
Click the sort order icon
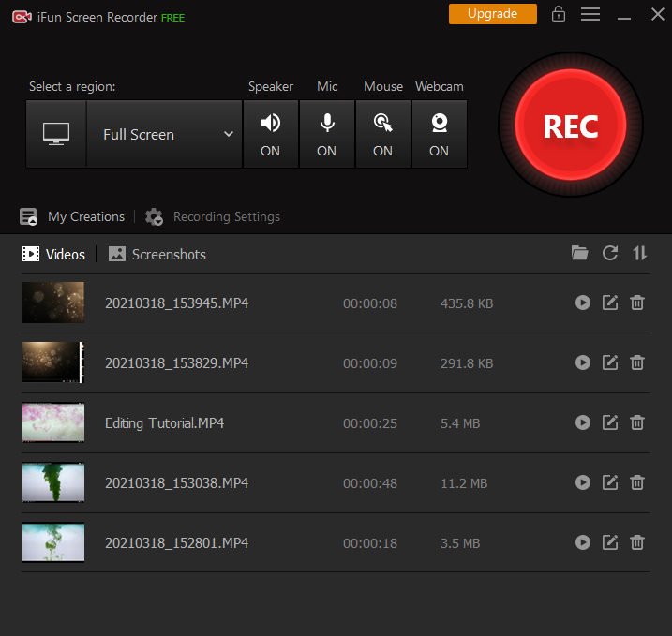tap(640, 253)
